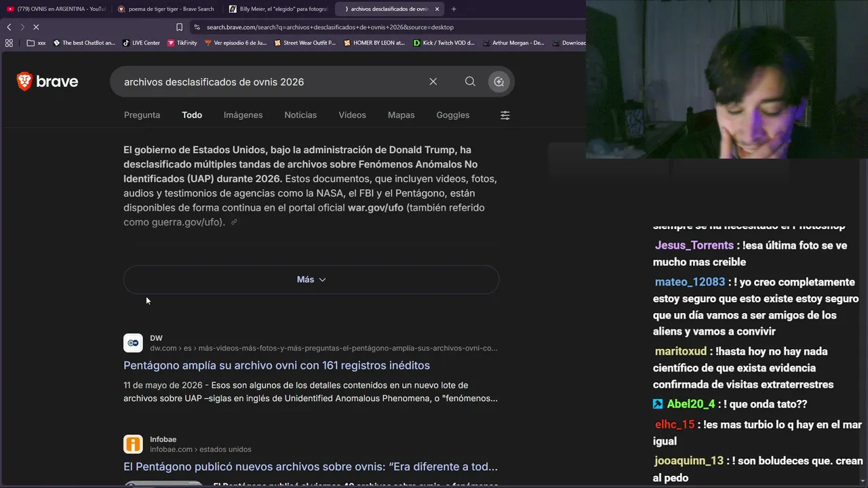
Task: Click in the search box query text
Action: coord(214,82)
